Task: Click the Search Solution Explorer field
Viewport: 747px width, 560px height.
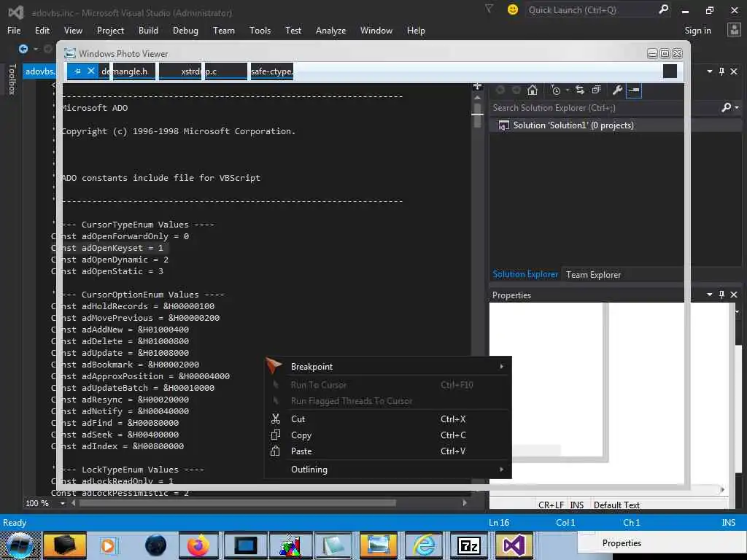Action: (x=605, y=108)
